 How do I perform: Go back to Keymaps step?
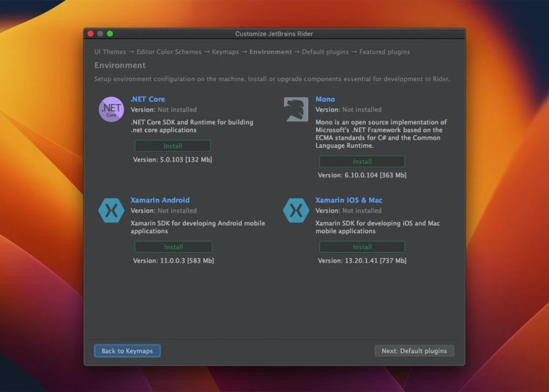tap(127, 351)
